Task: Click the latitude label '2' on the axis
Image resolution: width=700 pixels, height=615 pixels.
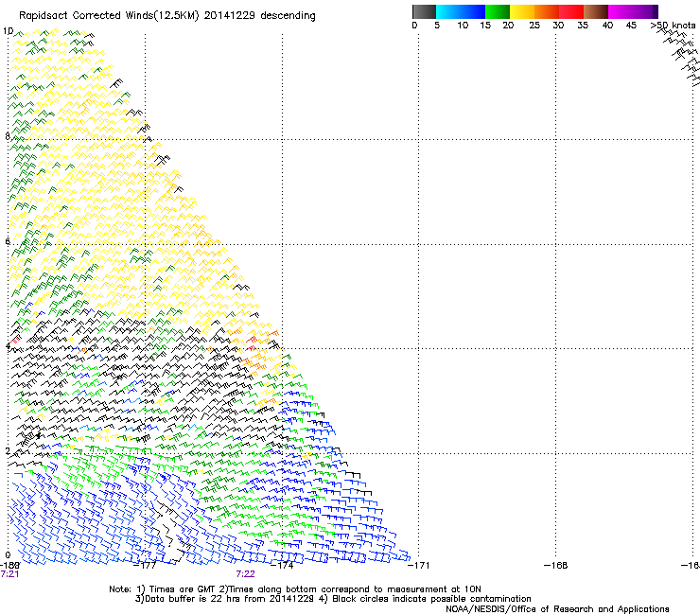Action: pyautogui.click(x=8, y=451)
